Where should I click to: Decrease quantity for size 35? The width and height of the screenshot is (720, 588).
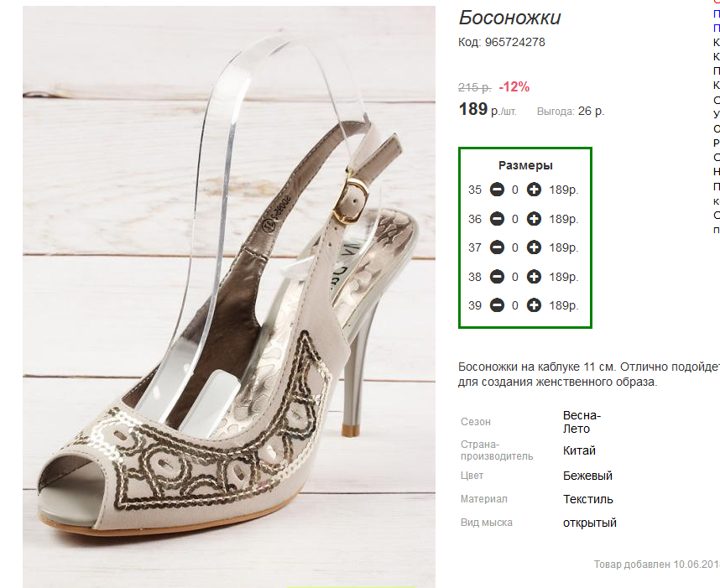pyautogui.click(x=497, y=190)
